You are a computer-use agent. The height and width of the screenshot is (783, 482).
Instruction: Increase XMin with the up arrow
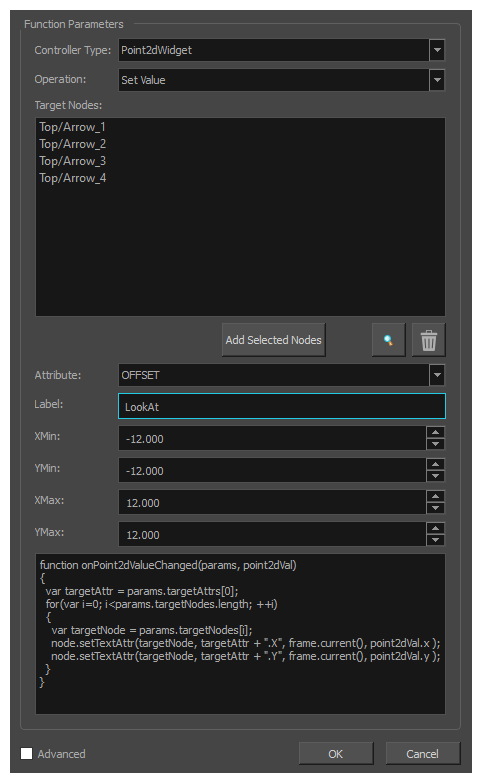[436, 432]
